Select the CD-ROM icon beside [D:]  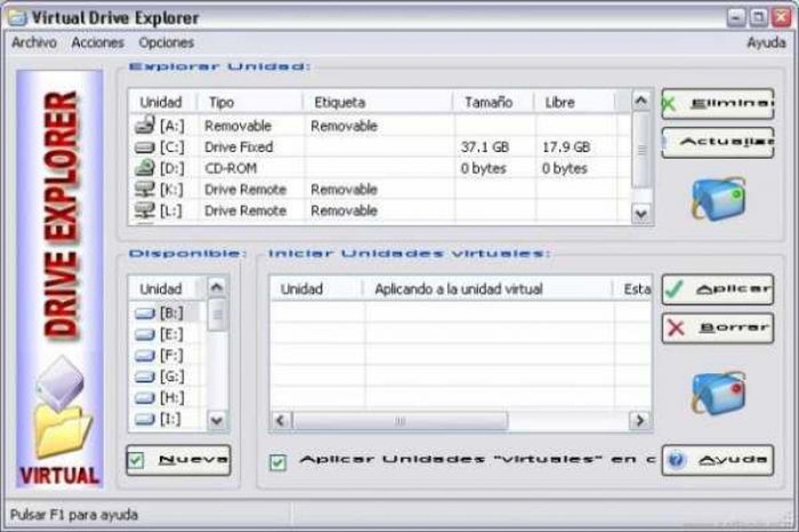pos(143,168)
